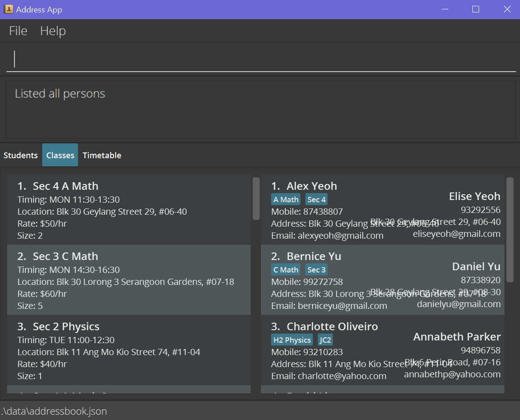This screenshot has height=420, width=520.
Task: Click Email: berniceyu@gmail.com
Action: (x=329, y=306)
